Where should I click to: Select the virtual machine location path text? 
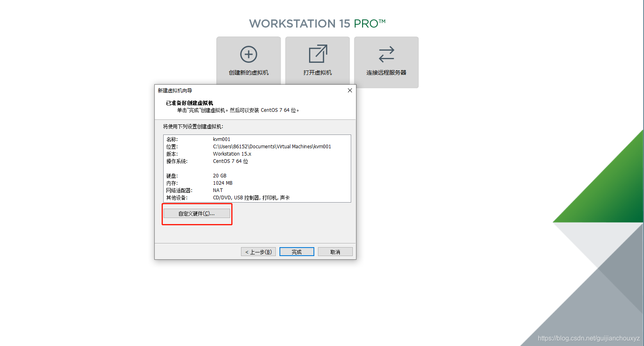pos(272,147)
